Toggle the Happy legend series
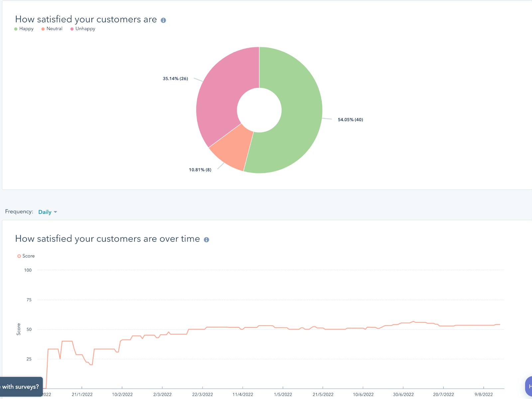532x399 pixels. click(24, 29)
